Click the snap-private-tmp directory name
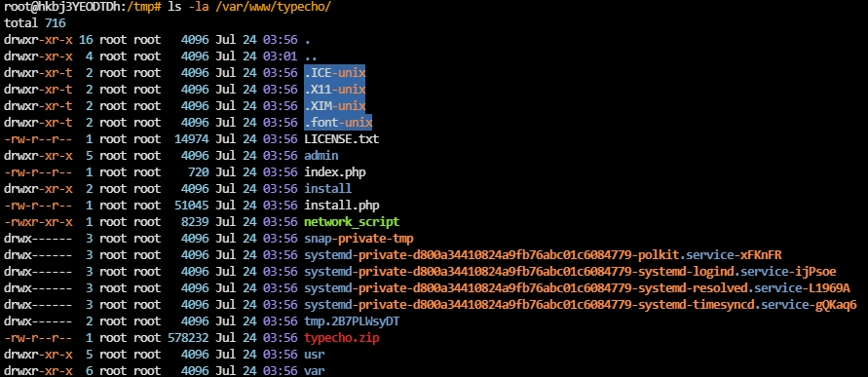The width and height of the screenshot is (868, 377). coord(359,239)
